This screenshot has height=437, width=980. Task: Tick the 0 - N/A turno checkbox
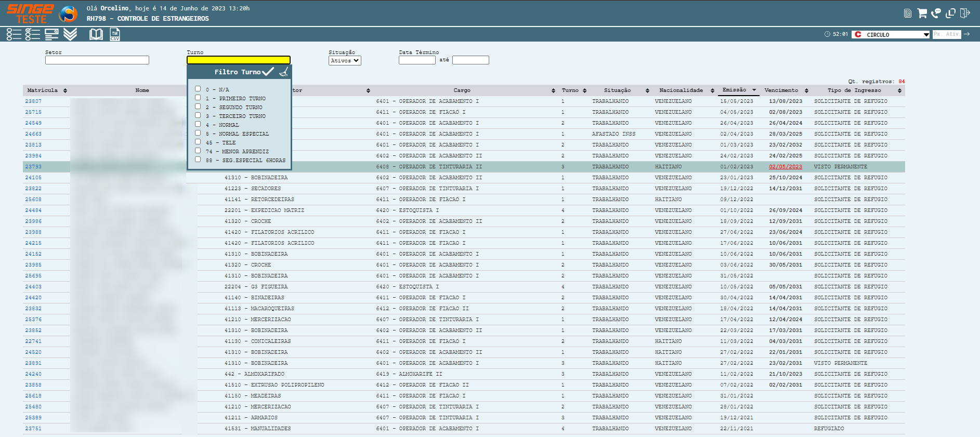pos(198,89)
